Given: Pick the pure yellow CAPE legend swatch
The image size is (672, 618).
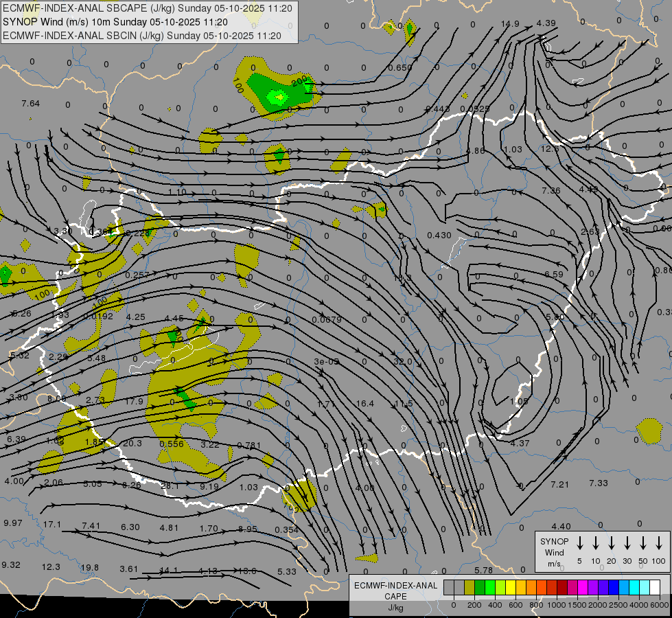Looking at the screenshot, I should point(511,588).
